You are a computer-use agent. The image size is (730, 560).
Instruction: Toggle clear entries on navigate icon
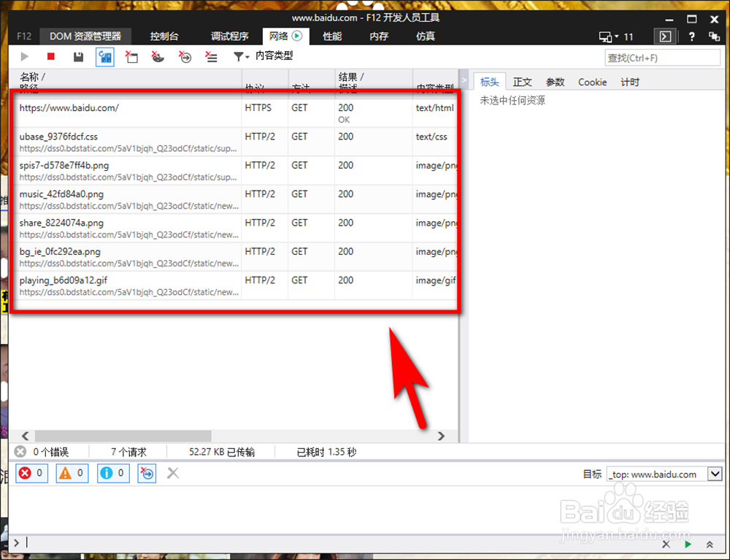click(185, 57)
